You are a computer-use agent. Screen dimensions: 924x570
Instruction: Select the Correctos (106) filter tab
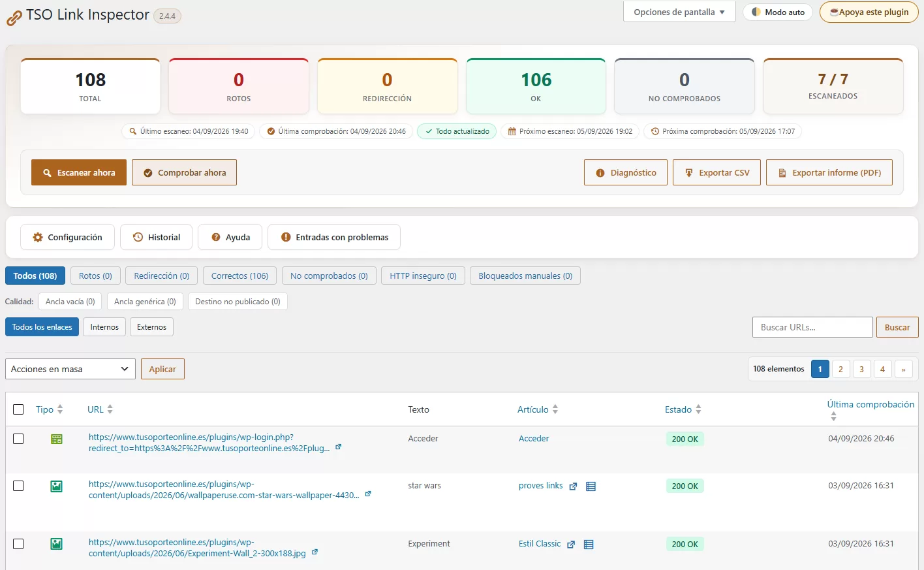[239, 276]
